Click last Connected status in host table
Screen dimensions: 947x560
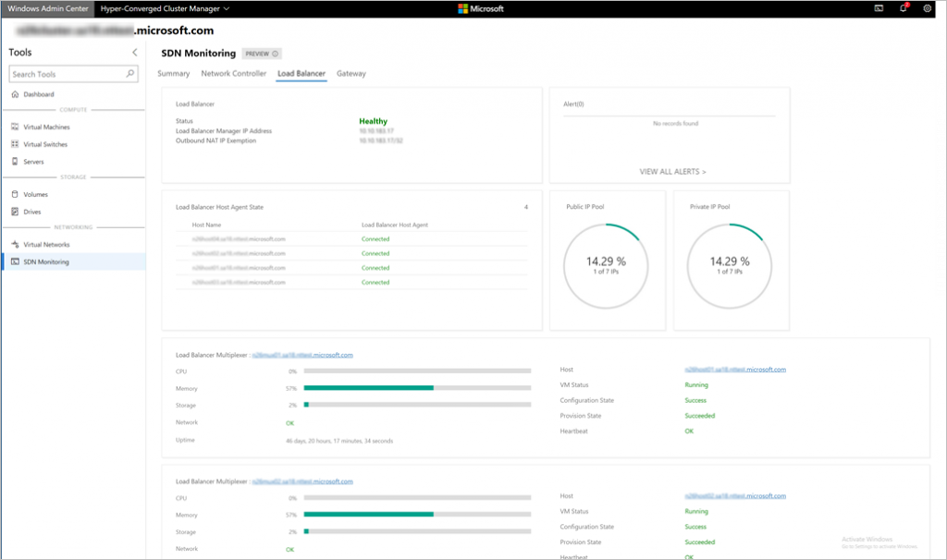coord(375,283)
